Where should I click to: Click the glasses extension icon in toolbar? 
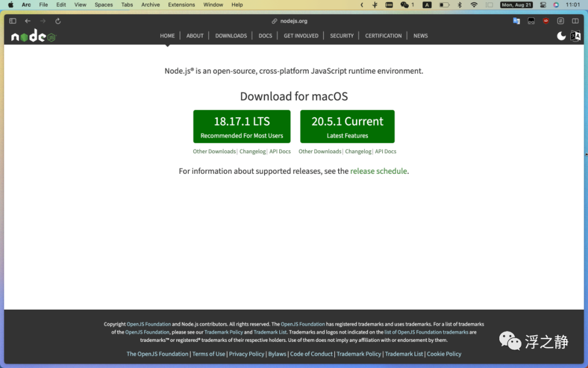[x=531, y=21]
